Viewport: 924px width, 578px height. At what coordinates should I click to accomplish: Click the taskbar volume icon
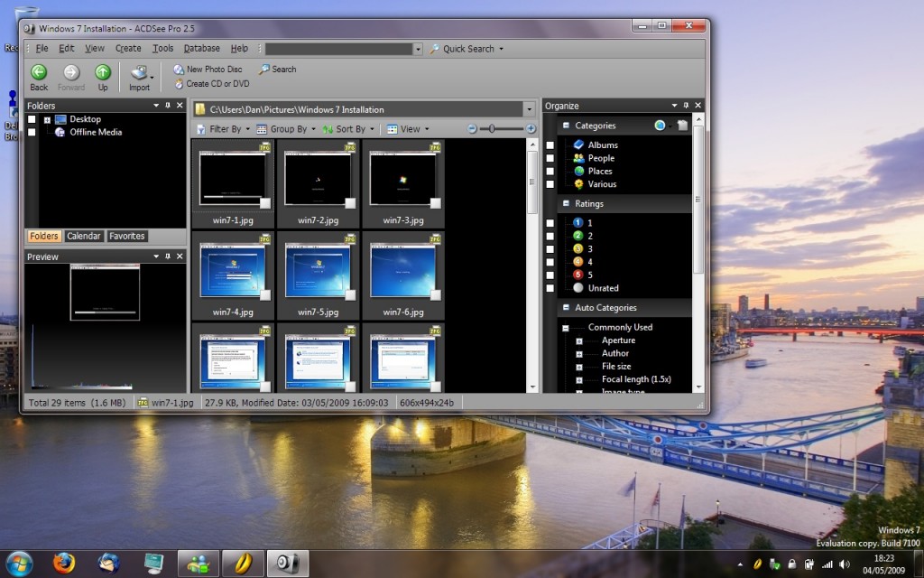click(845, 564)
